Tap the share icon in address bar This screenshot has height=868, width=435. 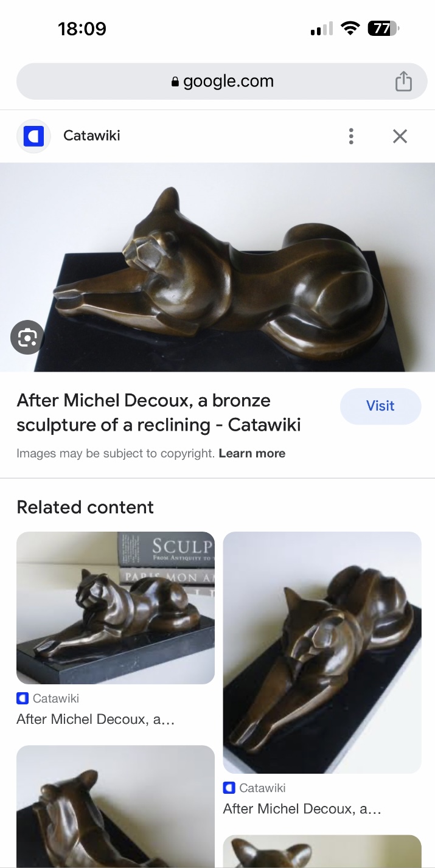click(403, 81)
